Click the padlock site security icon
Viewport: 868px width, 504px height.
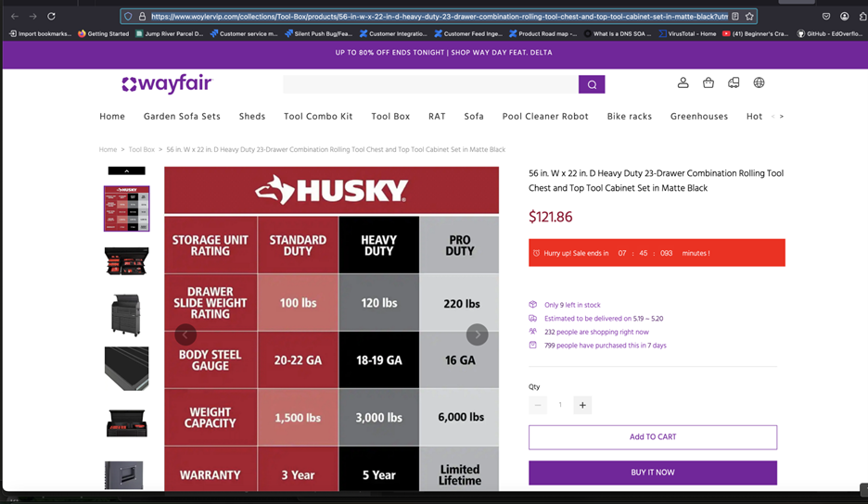click(142, 17)
